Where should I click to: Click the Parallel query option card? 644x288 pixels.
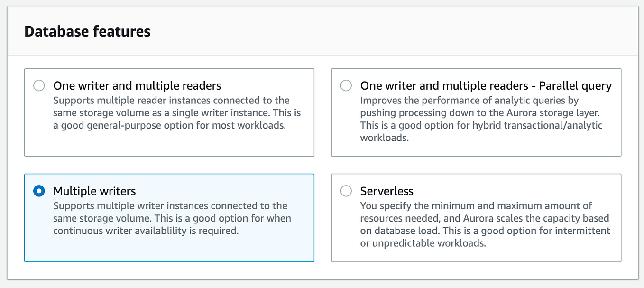coord(476,112)
